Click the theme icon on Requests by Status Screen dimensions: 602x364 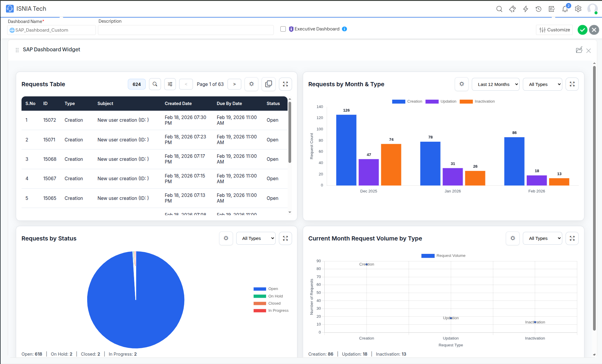pos(226,238)
